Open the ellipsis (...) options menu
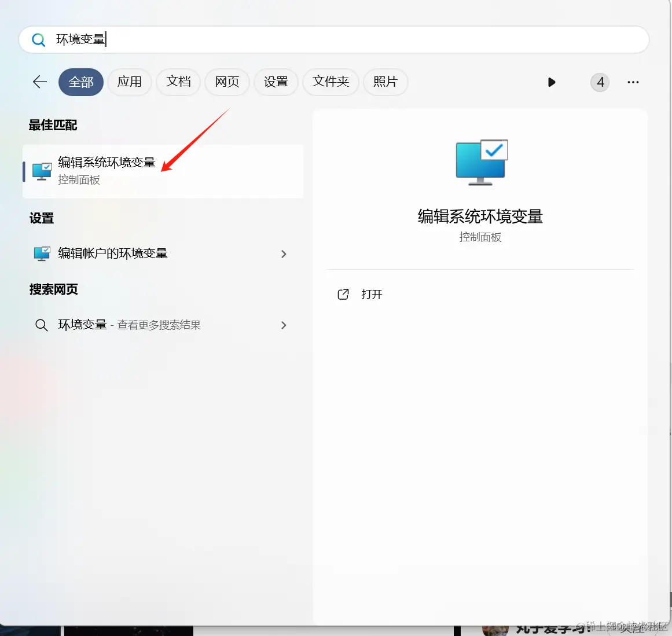 pos(633,82)
